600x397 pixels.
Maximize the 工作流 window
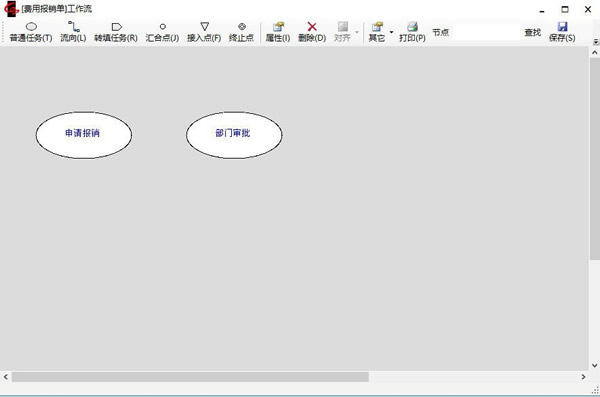click(x=565, y=10)
